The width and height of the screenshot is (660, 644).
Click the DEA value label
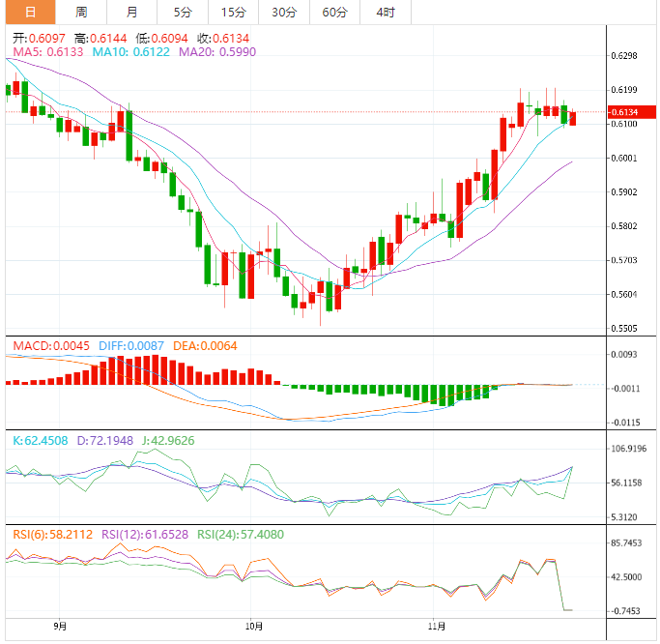pos(205,345)
